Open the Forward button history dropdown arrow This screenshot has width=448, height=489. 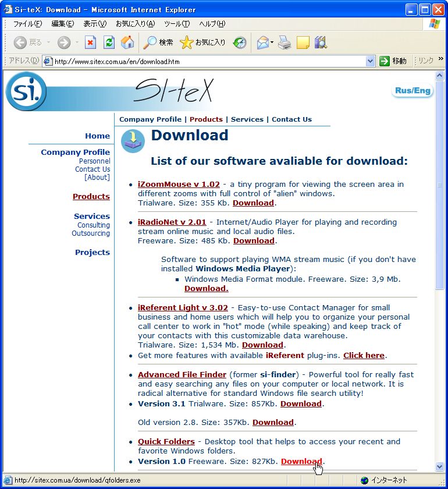77,42
